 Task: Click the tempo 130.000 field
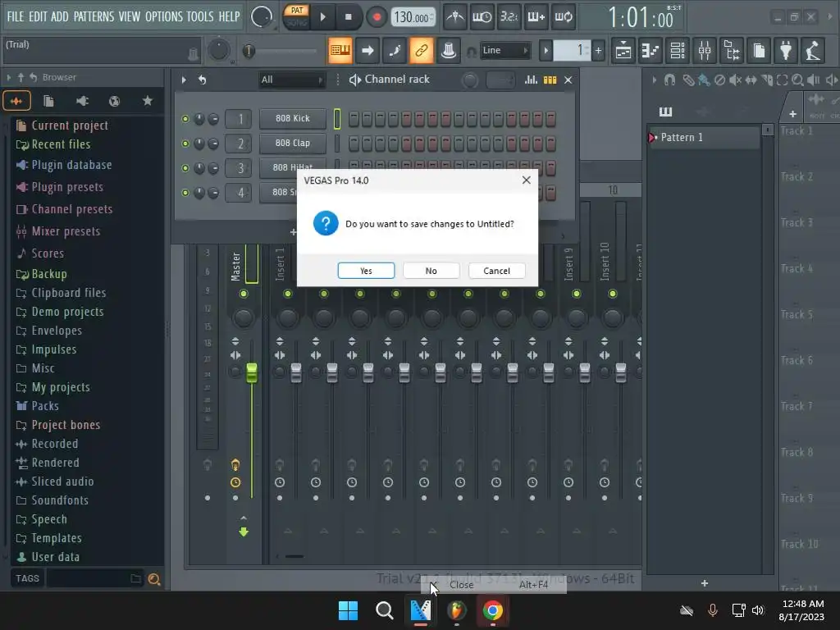point(412,17)
